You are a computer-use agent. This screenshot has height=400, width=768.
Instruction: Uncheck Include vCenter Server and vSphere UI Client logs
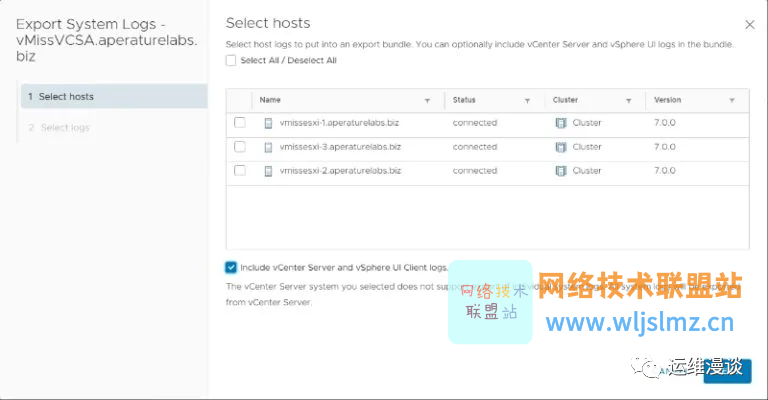(x=231, y=267)
